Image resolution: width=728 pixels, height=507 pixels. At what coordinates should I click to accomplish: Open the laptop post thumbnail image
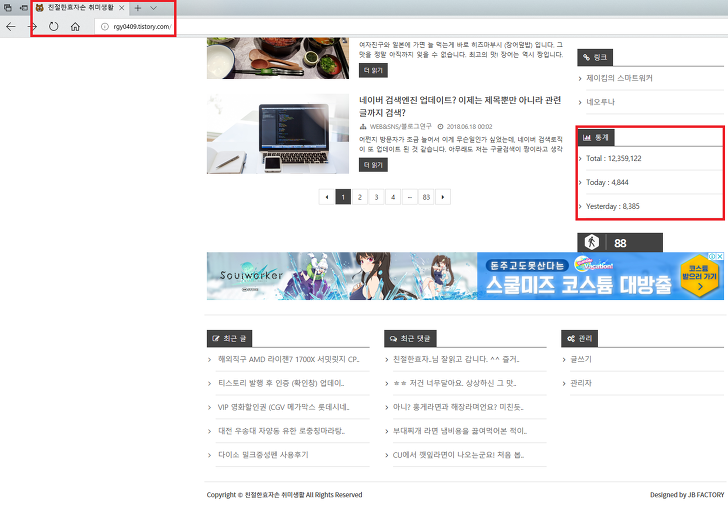point(278,134)
